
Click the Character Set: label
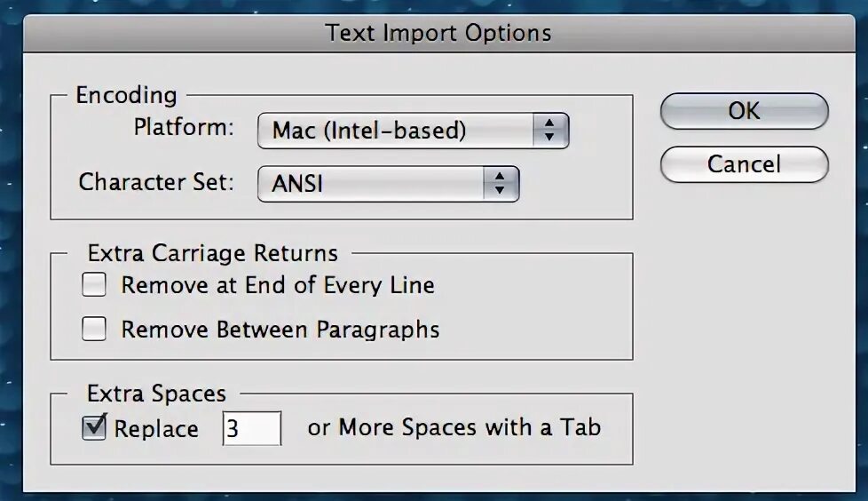tap(157, 182)
